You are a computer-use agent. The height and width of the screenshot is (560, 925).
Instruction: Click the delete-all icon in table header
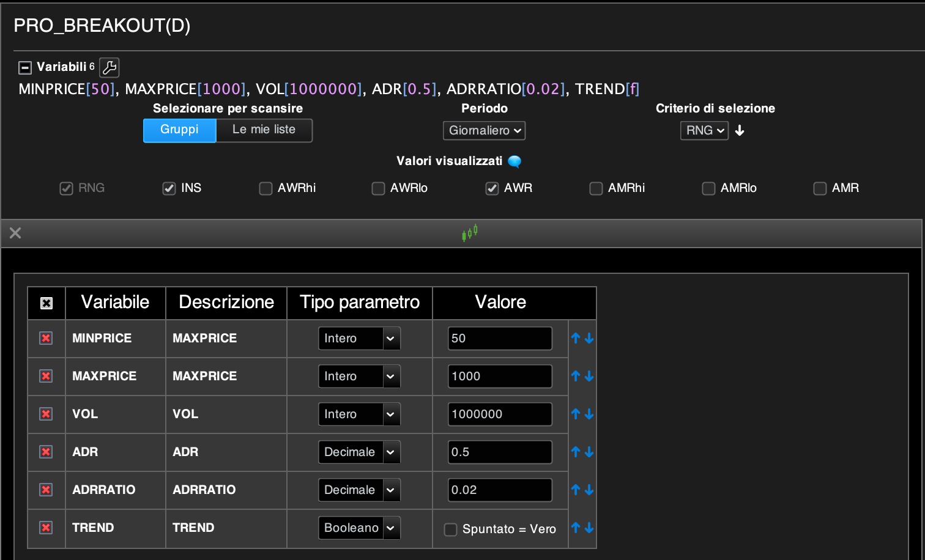(x=46, y=303)
